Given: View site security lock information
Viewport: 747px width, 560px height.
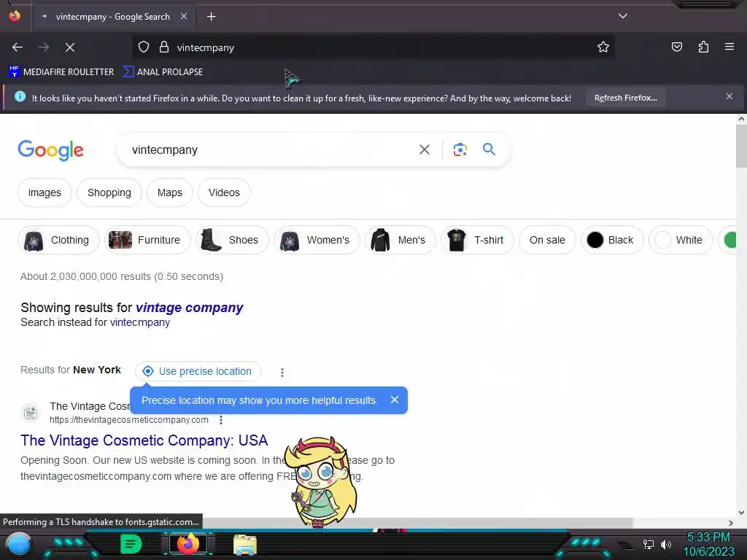Looking at the screenshot, I should tap(164, 47).
